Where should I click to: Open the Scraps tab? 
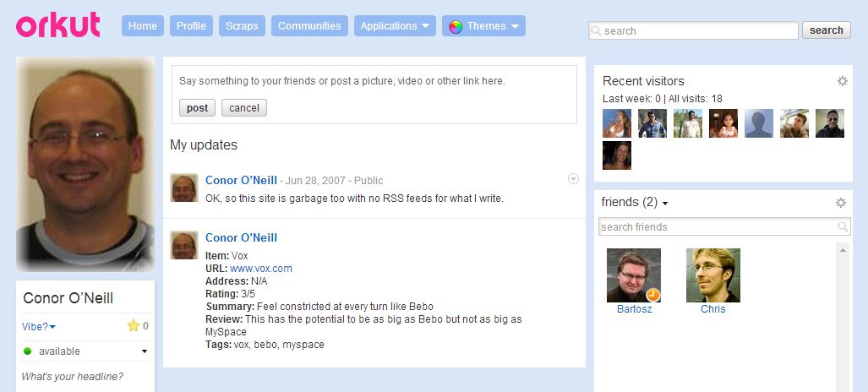[x=242, y=26]
